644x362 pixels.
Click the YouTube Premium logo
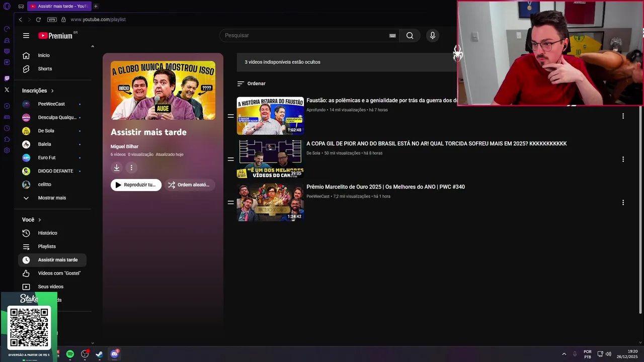[x=56, y=36]
